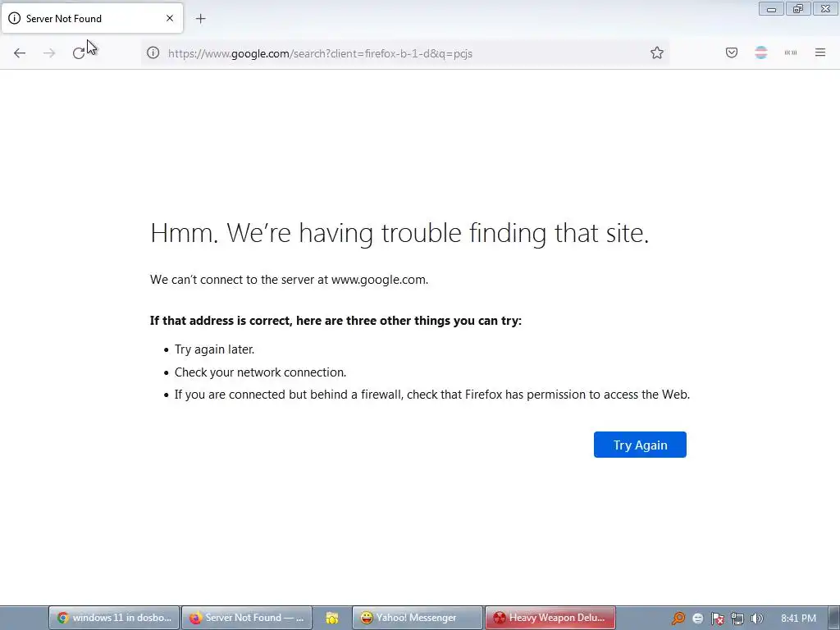This screenshot has width=840, height=630.
Task: Open the folder icon on taskbar
Action: 331,618
